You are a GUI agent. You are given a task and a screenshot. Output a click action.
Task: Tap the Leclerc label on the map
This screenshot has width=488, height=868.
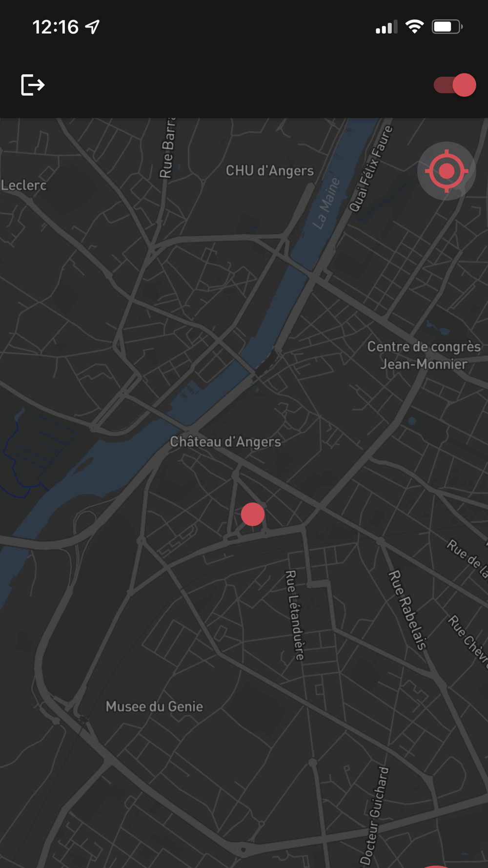pos(23,186)
